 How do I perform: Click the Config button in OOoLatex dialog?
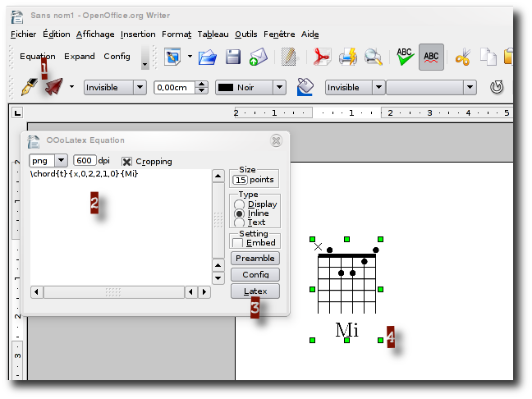click(255, 274)
